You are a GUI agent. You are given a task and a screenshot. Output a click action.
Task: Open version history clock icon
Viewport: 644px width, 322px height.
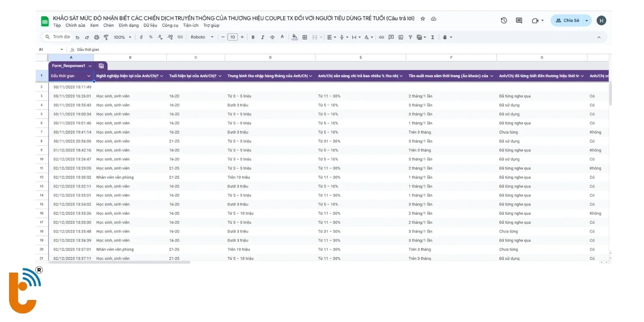click(x=504, y=20)
